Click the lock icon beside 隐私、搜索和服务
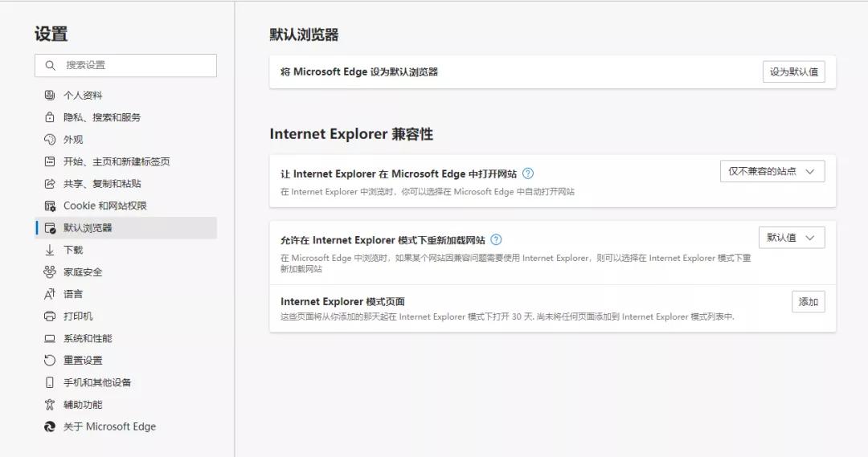 pos(50,117)
